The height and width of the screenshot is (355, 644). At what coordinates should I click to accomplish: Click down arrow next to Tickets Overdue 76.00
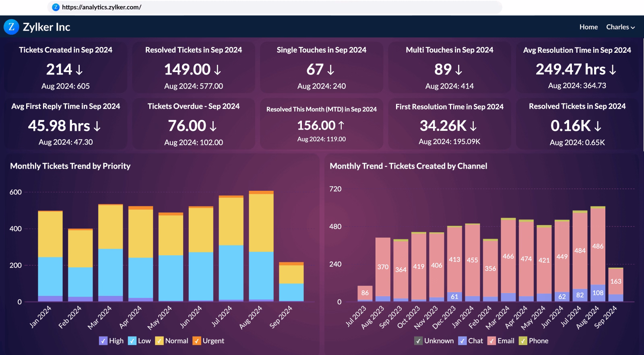coord(213,126)
